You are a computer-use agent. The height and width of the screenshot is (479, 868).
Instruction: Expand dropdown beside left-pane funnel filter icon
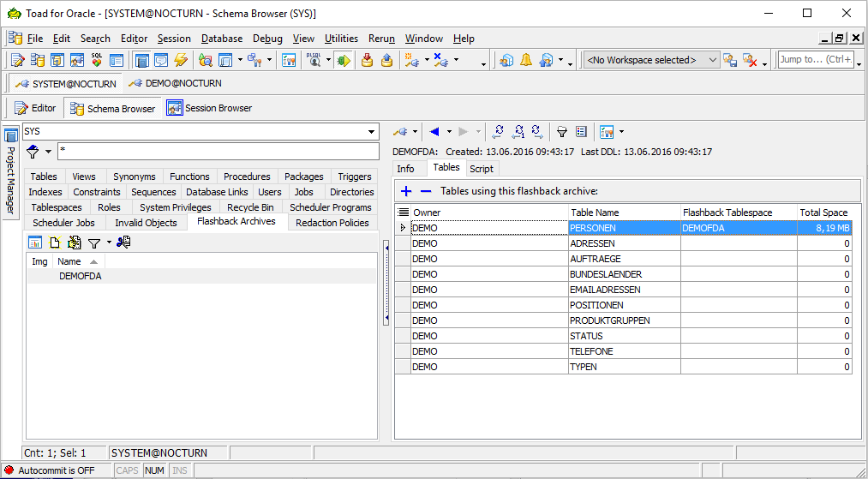coord(48,151)
